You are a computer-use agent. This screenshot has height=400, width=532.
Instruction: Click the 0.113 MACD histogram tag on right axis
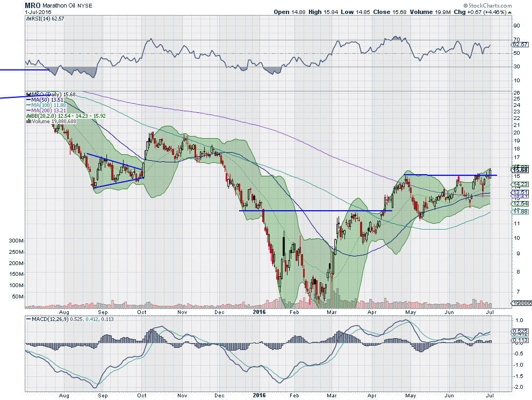coord(520,340)
